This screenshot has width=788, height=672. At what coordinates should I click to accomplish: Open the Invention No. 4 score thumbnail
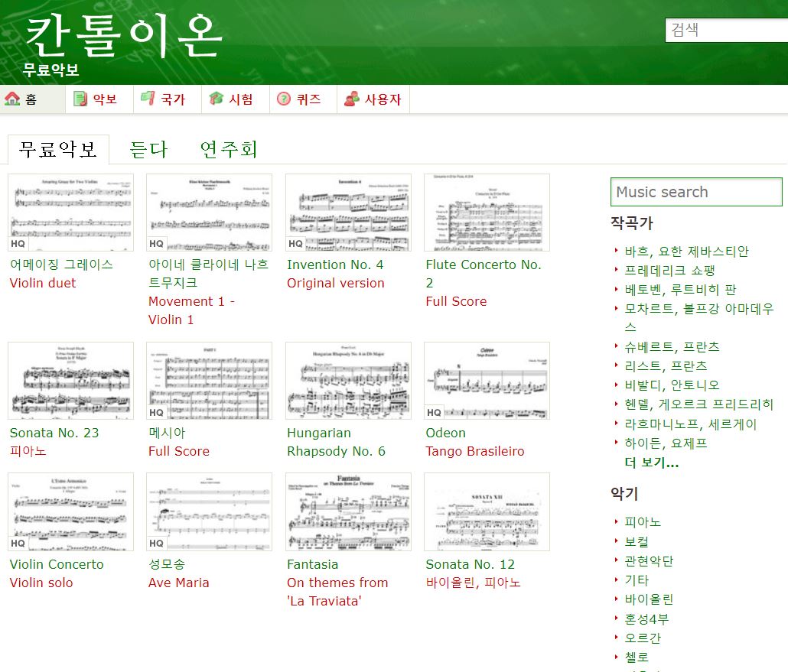(348, 212)
